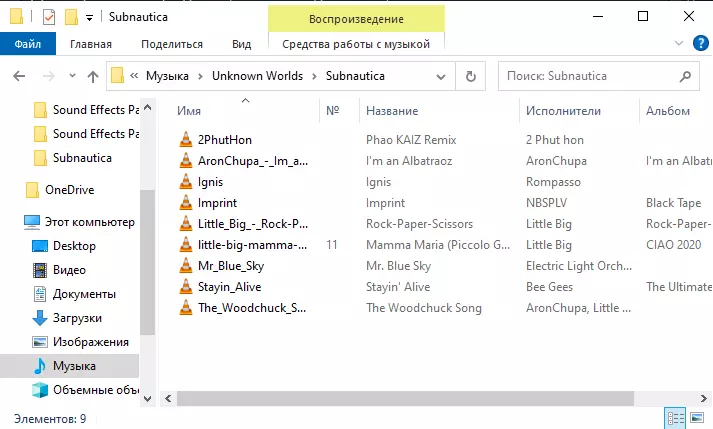The image size is (713, 429).
Task: Open the Главная ribbon tab
Action: [91, 44]
